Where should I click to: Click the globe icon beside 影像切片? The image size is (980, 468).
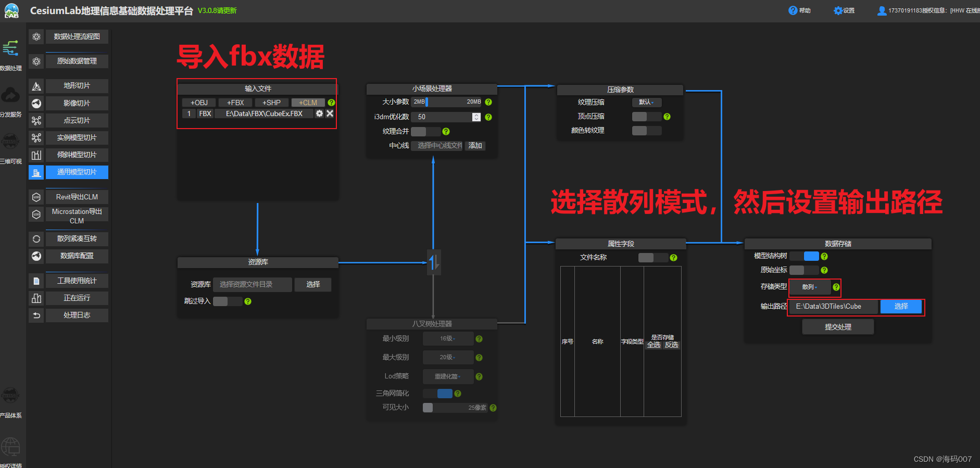tap(36, 103)
